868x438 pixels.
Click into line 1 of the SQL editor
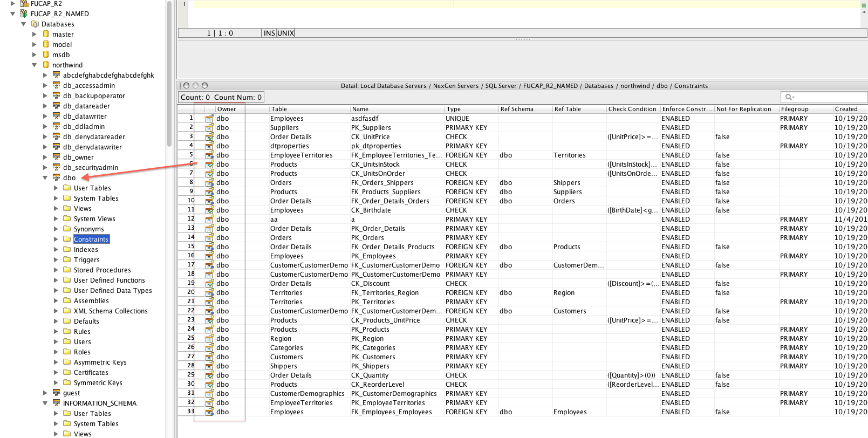click(523, 4)
